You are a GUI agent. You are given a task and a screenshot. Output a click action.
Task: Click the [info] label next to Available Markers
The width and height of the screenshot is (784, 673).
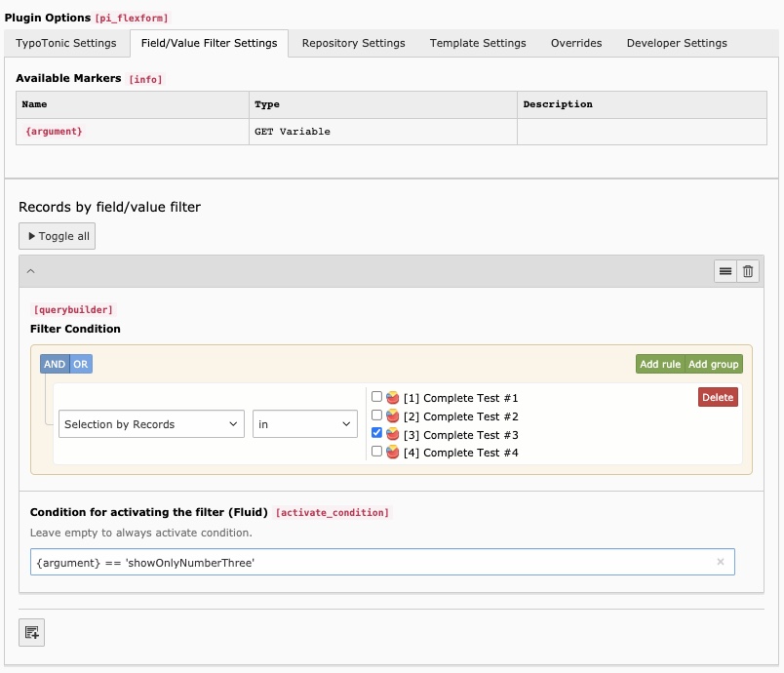pos(145,79)
